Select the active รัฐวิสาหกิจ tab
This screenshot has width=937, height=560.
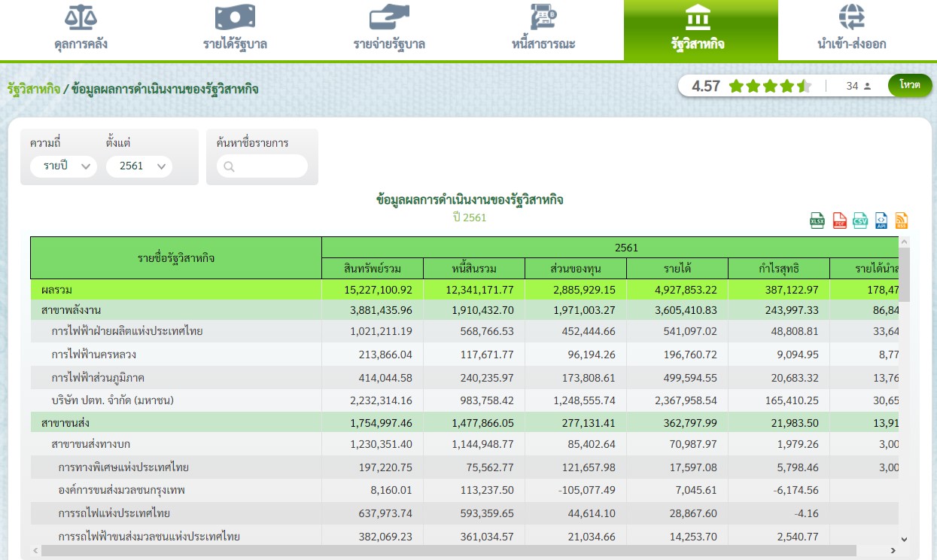point(701,30)
